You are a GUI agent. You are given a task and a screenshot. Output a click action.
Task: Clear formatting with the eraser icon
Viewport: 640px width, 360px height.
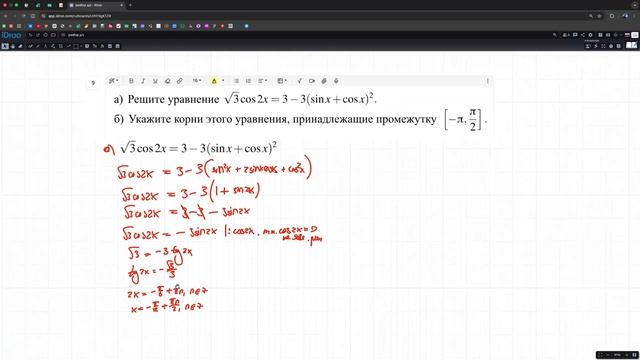[167, 81]
